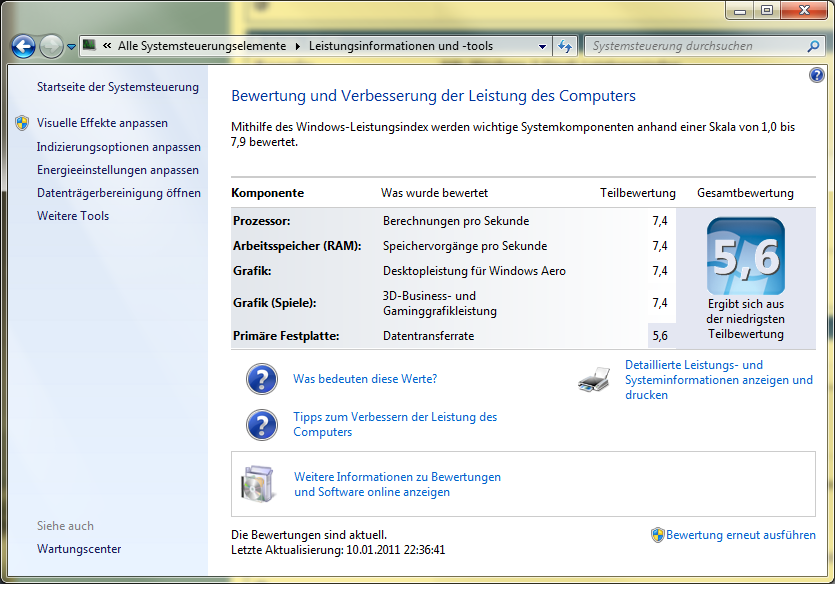Click the 'Komponente' column header
835x600 pixels.
[x=267, y=193]
